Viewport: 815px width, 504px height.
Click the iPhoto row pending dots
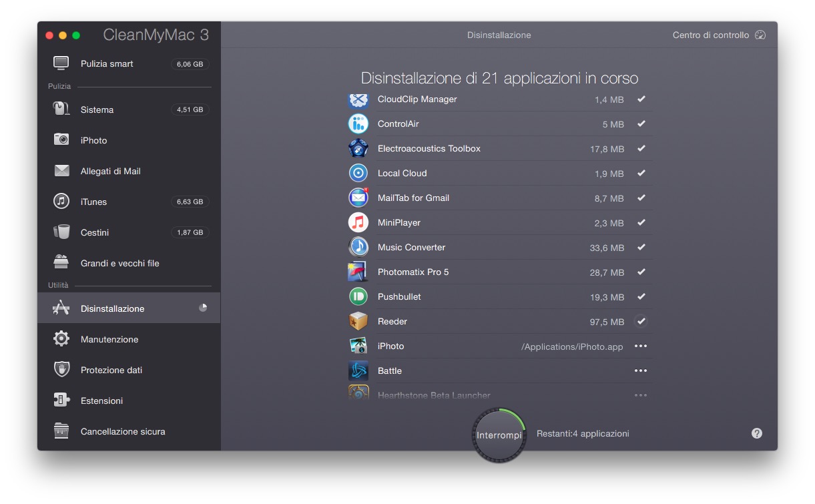tap(641, 346)
